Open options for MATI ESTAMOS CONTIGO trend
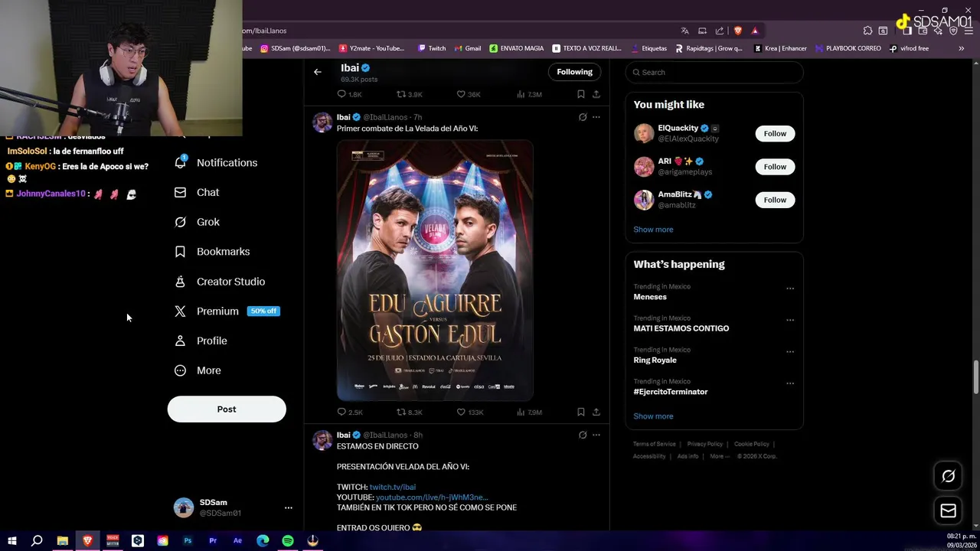This screenshot has width=980, height=551. point(790,320)
